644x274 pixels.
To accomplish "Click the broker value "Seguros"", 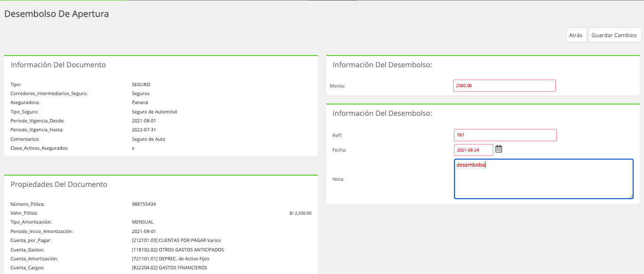I will [x=140, y=94].
